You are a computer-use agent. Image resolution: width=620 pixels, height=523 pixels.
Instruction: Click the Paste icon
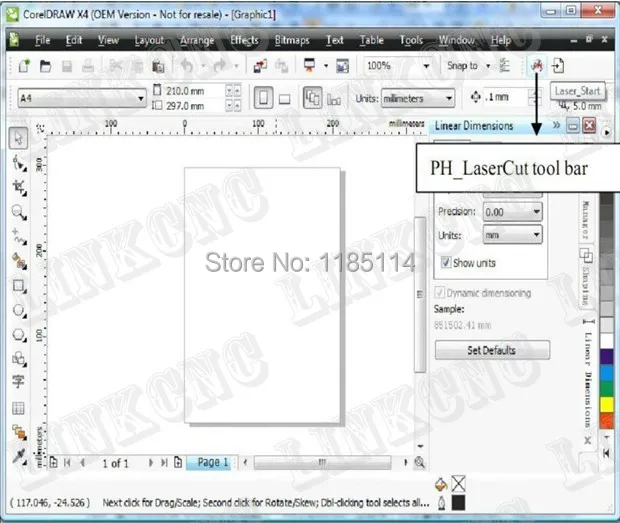[x=158, y=66]
